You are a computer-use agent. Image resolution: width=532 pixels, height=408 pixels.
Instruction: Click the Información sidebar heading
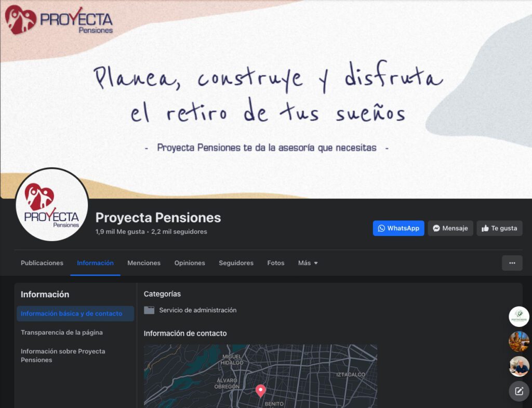tap(45, 294)
